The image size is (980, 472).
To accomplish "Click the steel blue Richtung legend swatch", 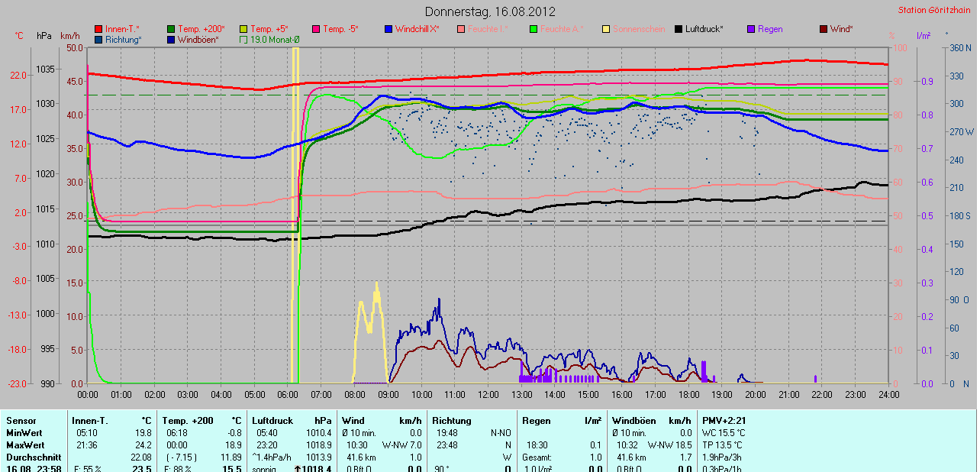I will coord(98,39).
